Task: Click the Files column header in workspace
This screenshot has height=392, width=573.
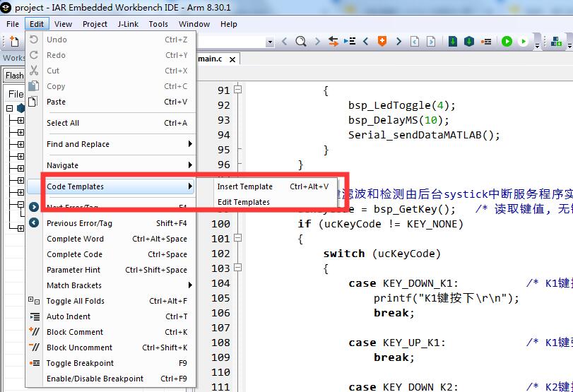Action: click(16, 94)
